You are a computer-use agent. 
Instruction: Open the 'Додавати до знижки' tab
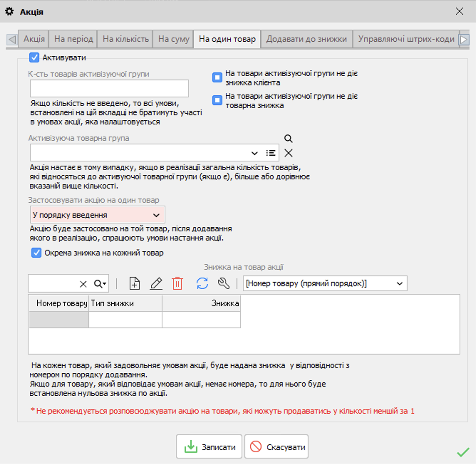(x=306, y=39)
